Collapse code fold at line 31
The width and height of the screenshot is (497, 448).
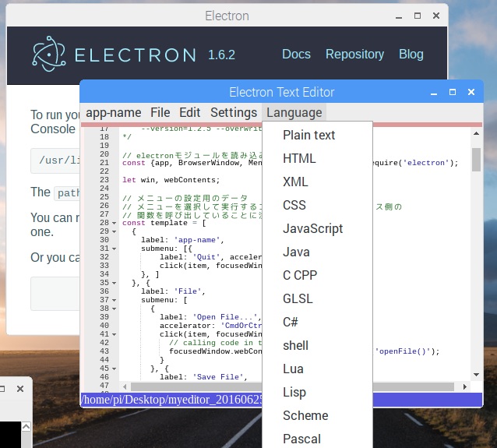114,249
